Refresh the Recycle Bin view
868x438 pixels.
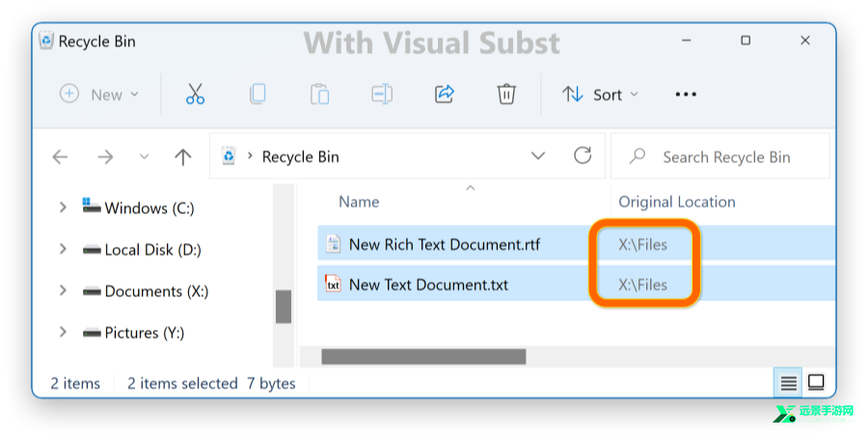click(x=583, y=155)
